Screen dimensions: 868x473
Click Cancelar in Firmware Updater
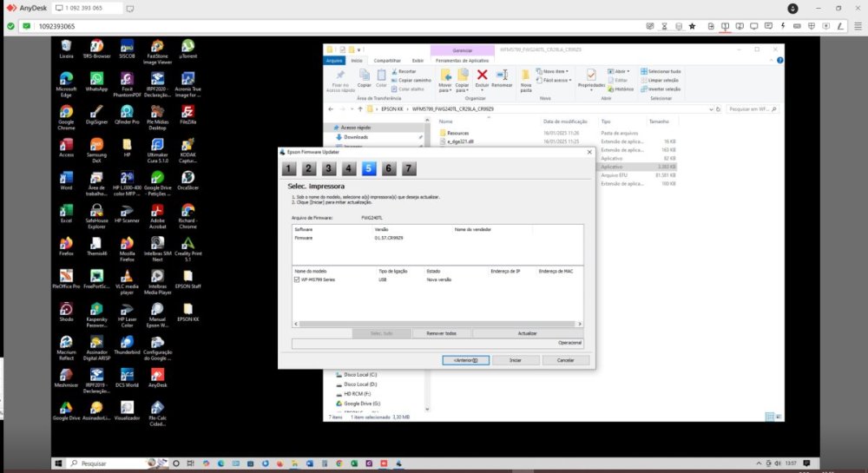[x=565, y=360]
